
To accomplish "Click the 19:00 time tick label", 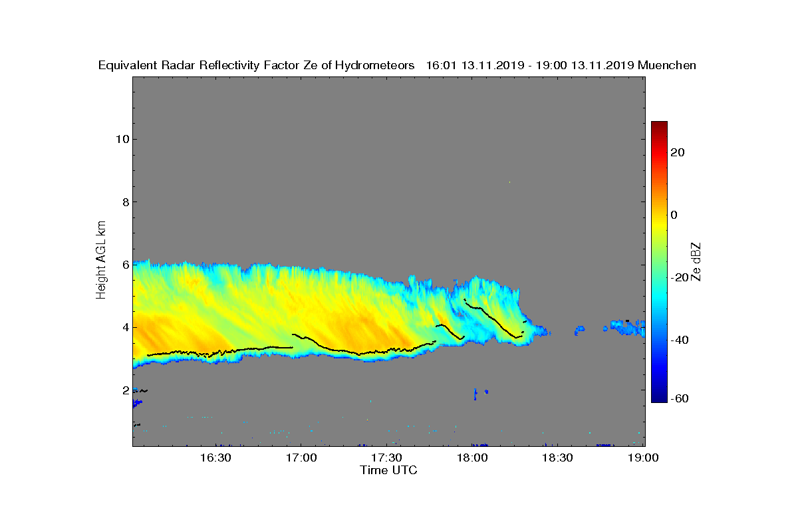I will coord(644,458).
